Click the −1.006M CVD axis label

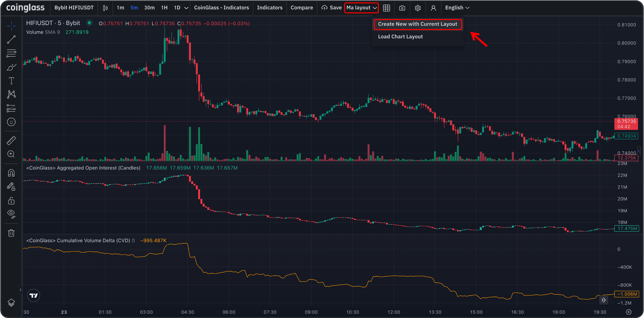coord(627,294)
